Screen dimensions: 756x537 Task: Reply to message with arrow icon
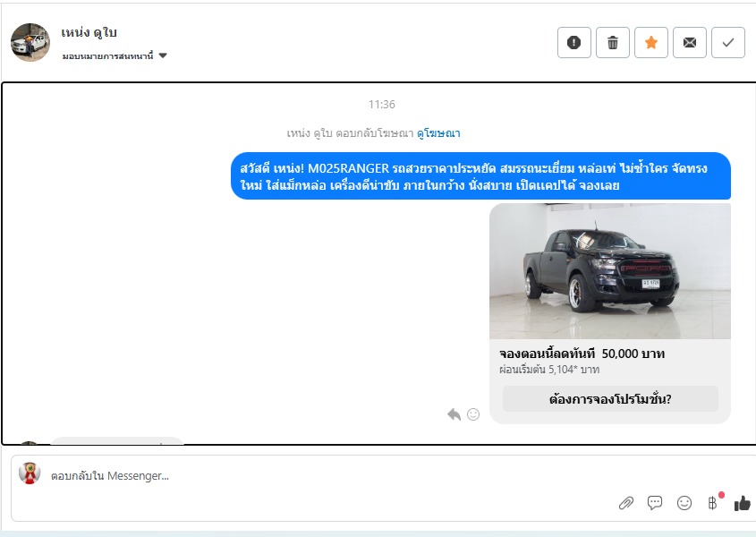click(454, 414)
